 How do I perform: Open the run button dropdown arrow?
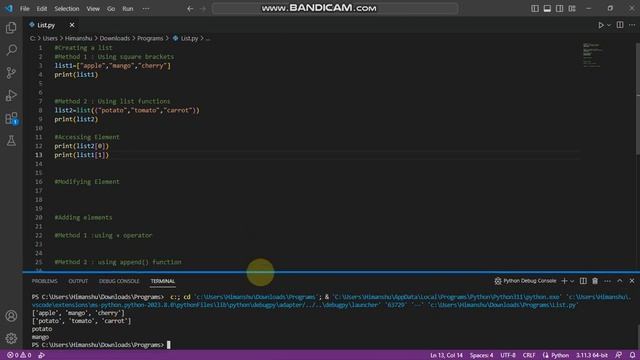609,25
